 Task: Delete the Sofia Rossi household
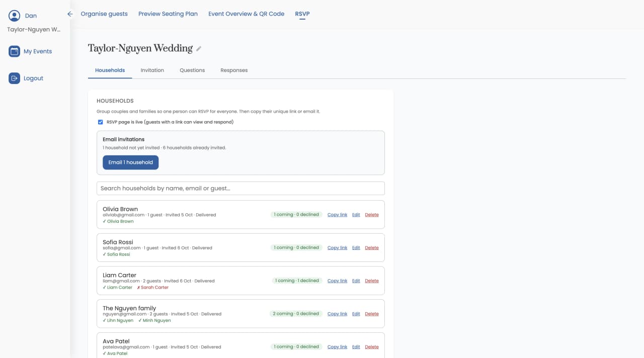[372, 248]
